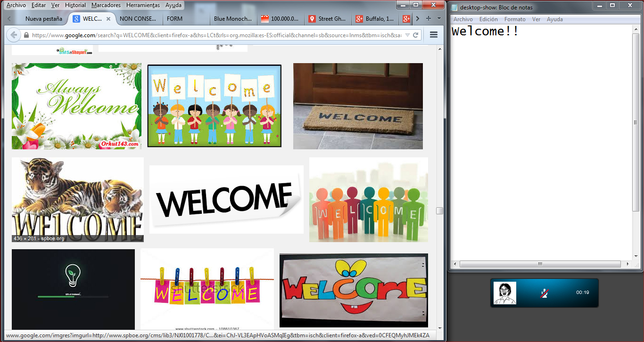Open the list all tabs dropdown
The image size is (644, 342).
pos(439,19)
